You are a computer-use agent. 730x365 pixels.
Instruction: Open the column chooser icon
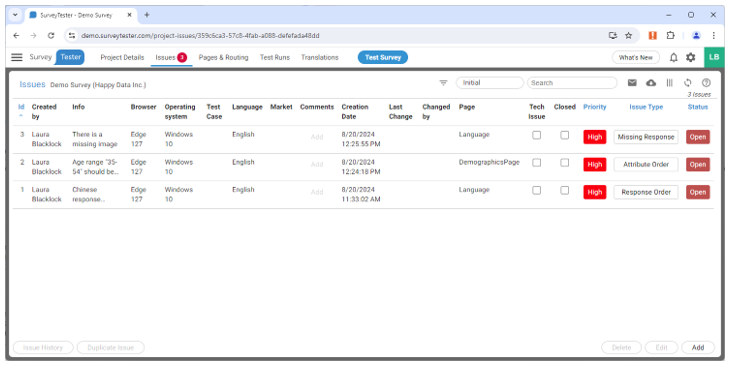click(x=669, y=83)
